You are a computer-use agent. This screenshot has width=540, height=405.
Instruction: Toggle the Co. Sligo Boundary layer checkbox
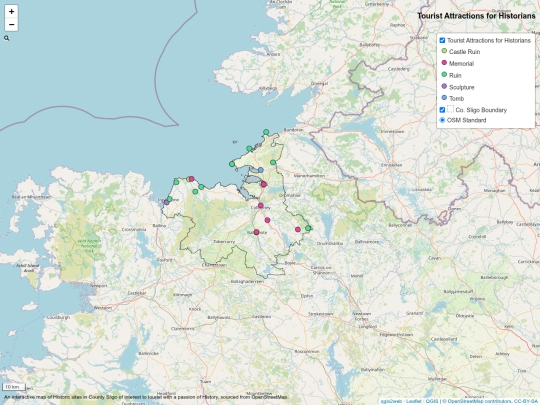click(x=442, y=110)
